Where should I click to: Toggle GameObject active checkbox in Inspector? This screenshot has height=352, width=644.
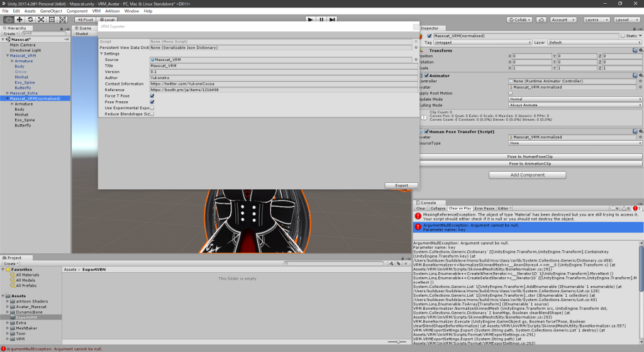click(x=430, y=36)
